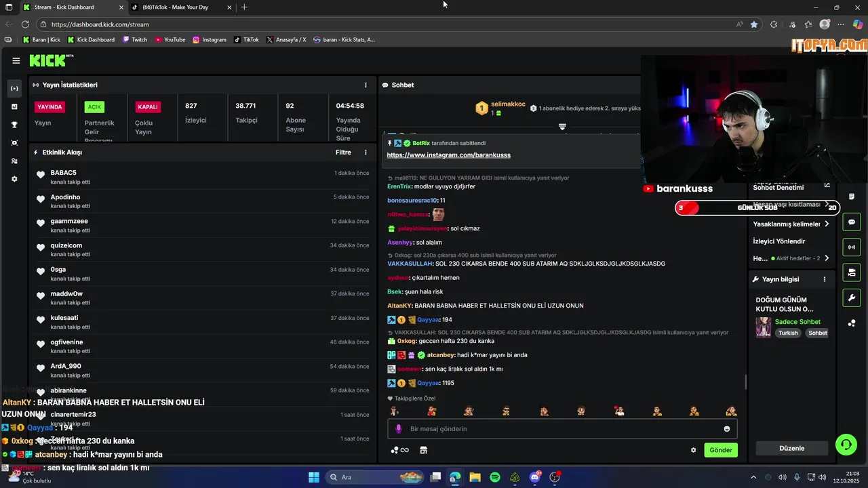The width and height of the screenshot is (868, 488).
Task: Click the shop icon below chat input
Action: pos(424,450)
